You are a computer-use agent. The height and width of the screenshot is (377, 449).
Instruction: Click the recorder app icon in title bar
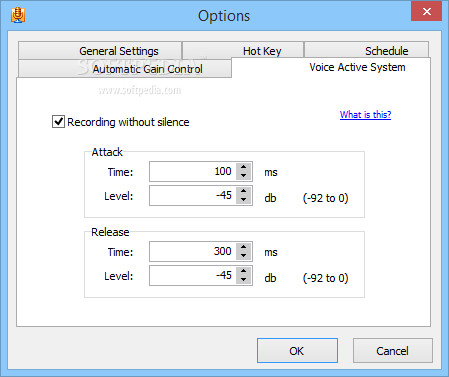pos(18,15)
